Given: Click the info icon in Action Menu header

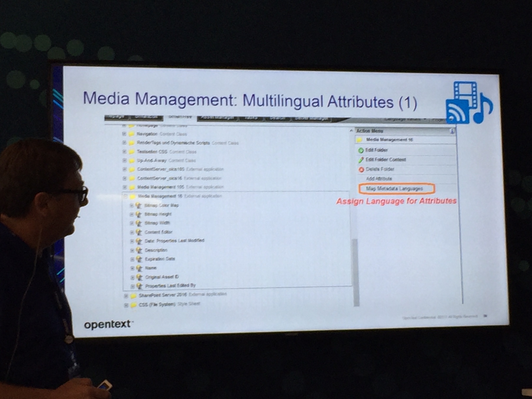Looking at the screenshot, I should point(452,131).
